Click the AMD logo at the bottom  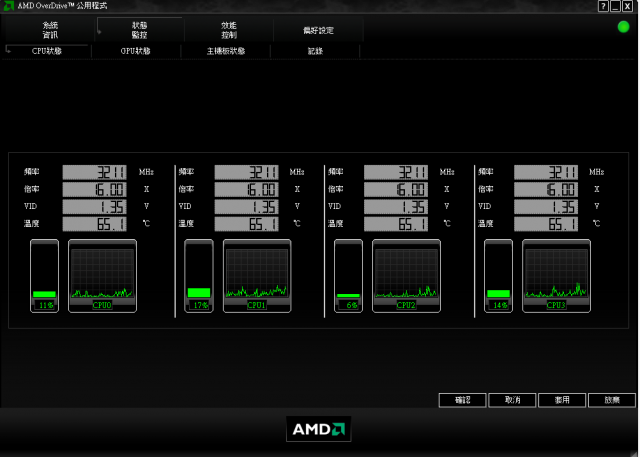[x=319, y=429]
